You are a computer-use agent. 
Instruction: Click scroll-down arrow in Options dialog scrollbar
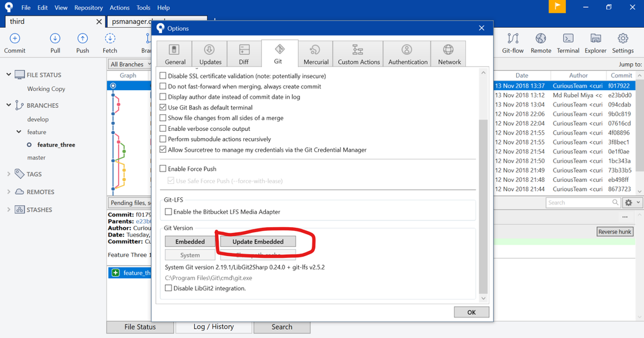[483, 298]
